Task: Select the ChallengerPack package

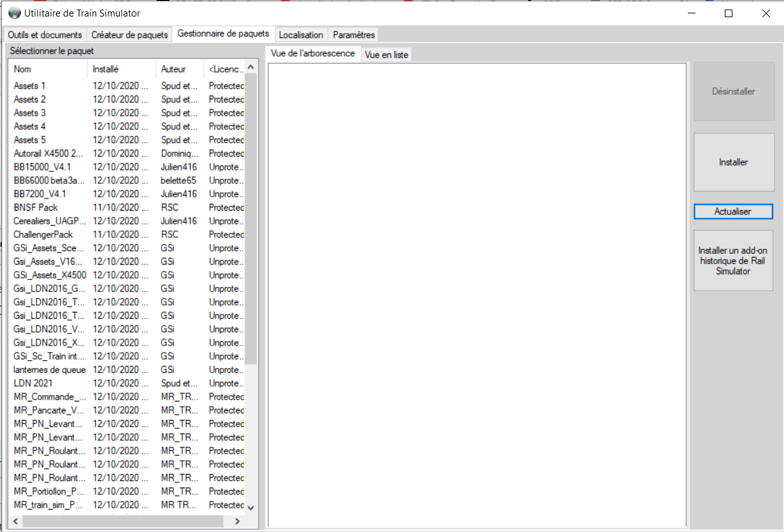Action: [127, 234]
